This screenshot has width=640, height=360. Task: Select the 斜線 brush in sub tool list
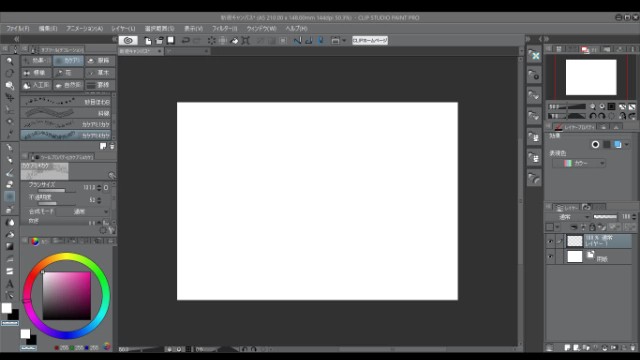[x=66, y=113]
